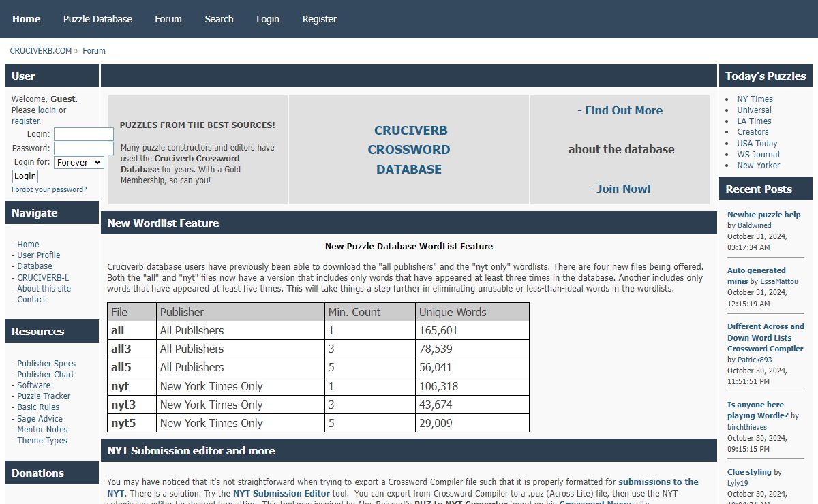Open Sage Advice resource

point(40,419)
